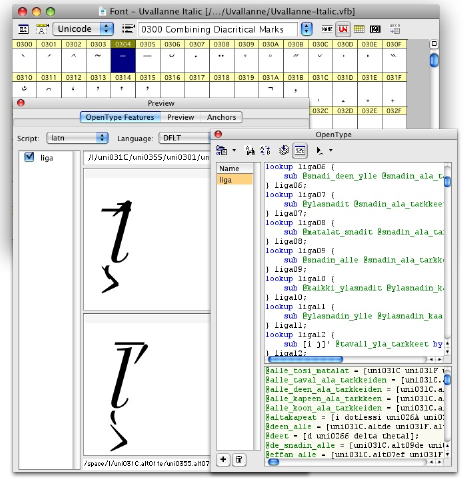Click the first sort icon in OpenType toolbar
The width and height of the screenshot is (468, 480).
tap(250, 150)
